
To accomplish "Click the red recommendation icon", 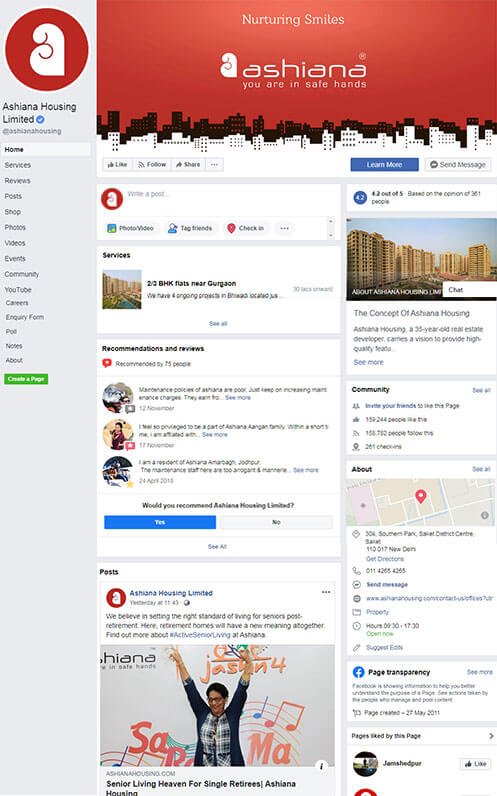I will pos(107,363).
